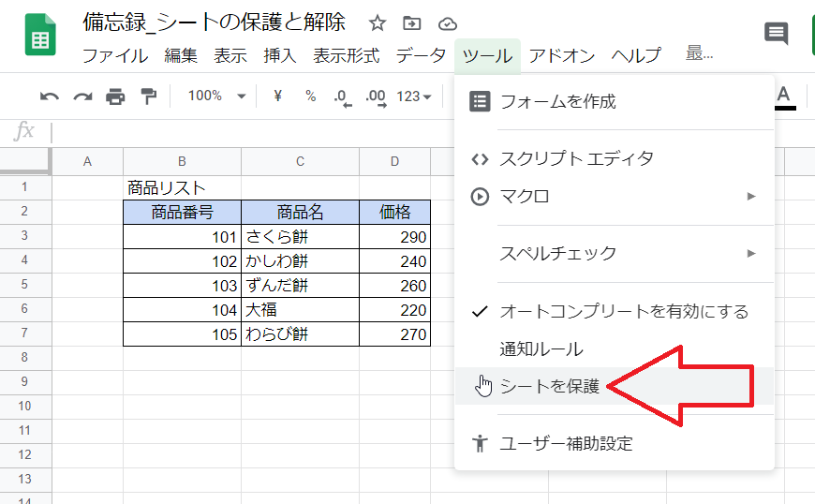The width and height of the screenshot is (815, 504).
Task: Select price cell 220
Action: coord(394,310)
